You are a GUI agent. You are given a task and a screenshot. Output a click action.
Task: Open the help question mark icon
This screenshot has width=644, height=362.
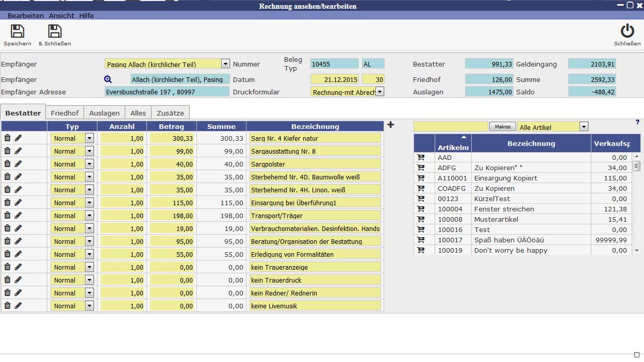[x=638, y=122]
